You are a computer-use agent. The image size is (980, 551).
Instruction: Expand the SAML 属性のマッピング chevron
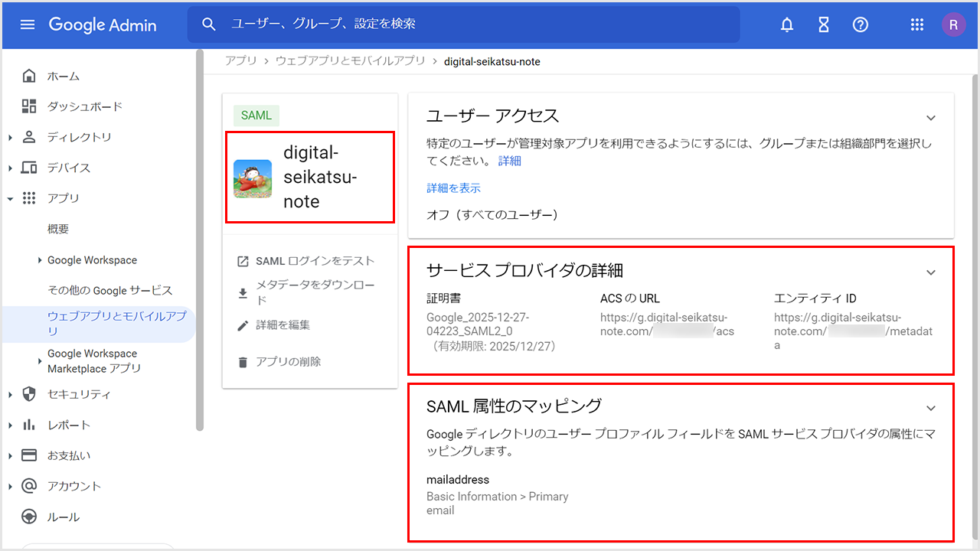[931, 408]
